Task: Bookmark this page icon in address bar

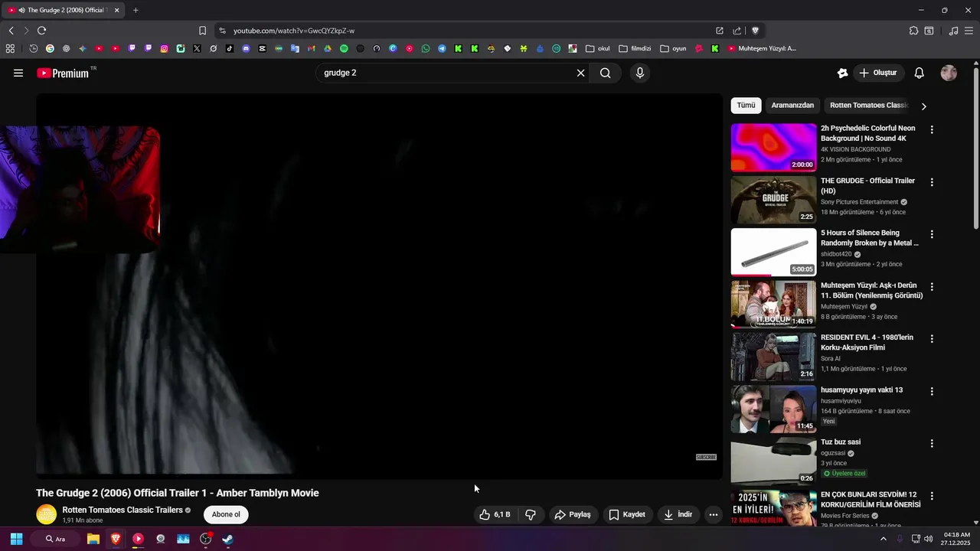Action: [202, 31]
